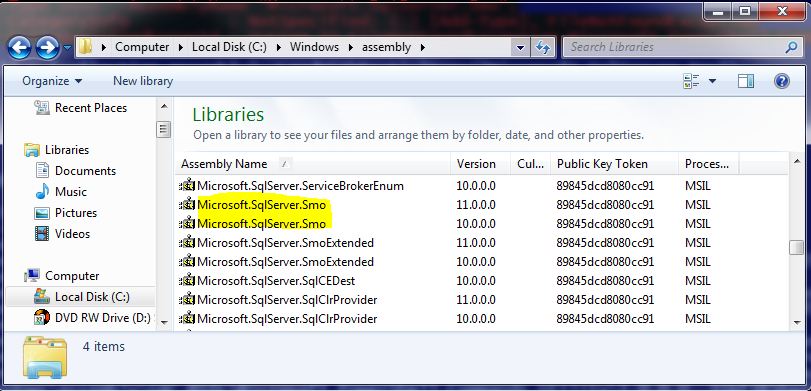The image size is (811, 391).
Task: Click assembly icon of ServiceBrokerEnum row
Action: coord(187,185)
